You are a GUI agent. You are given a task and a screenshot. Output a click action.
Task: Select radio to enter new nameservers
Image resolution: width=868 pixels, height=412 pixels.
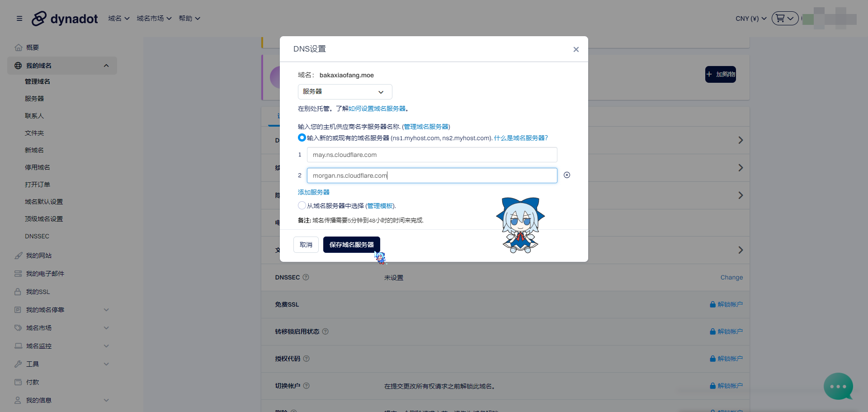(x=302, y=137)
